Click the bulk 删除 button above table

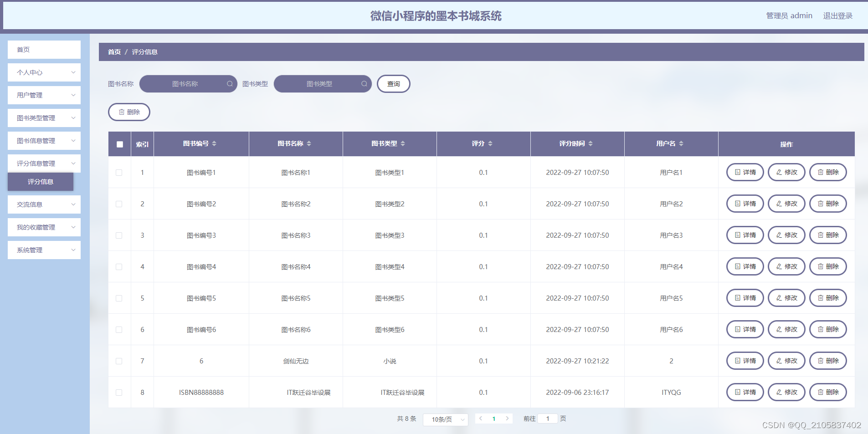[x=129, y=112]
